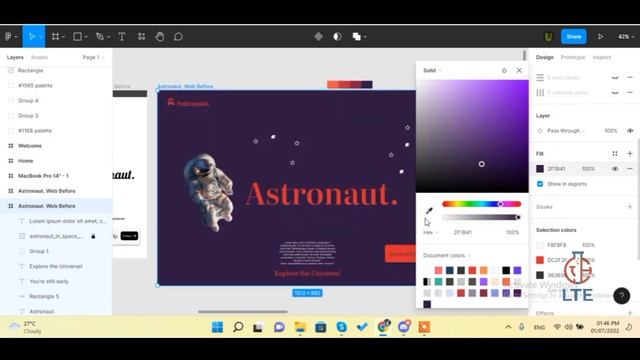The image size is (640, 360).
Task: Pick a color with the eyedropper
Action: pos(429,211)
